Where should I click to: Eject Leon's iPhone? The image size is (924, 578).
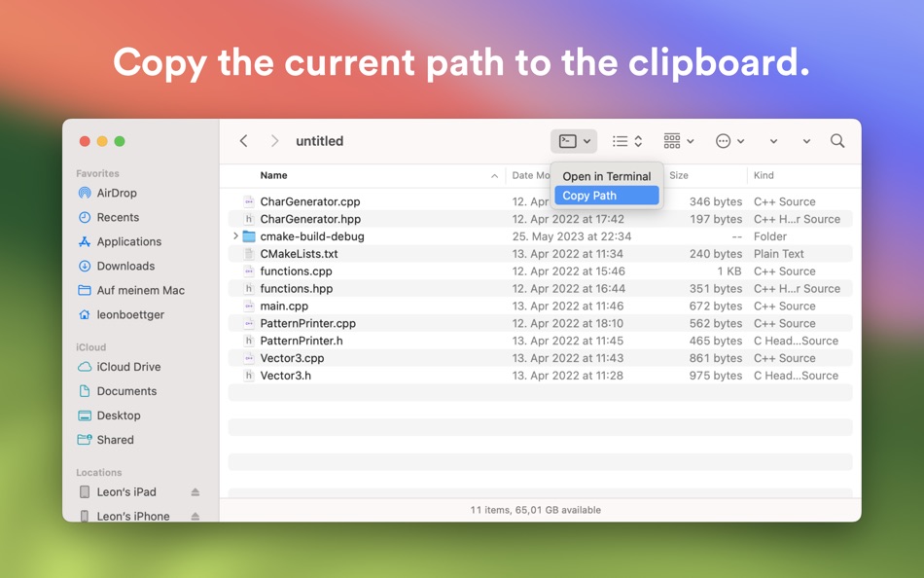195,516
